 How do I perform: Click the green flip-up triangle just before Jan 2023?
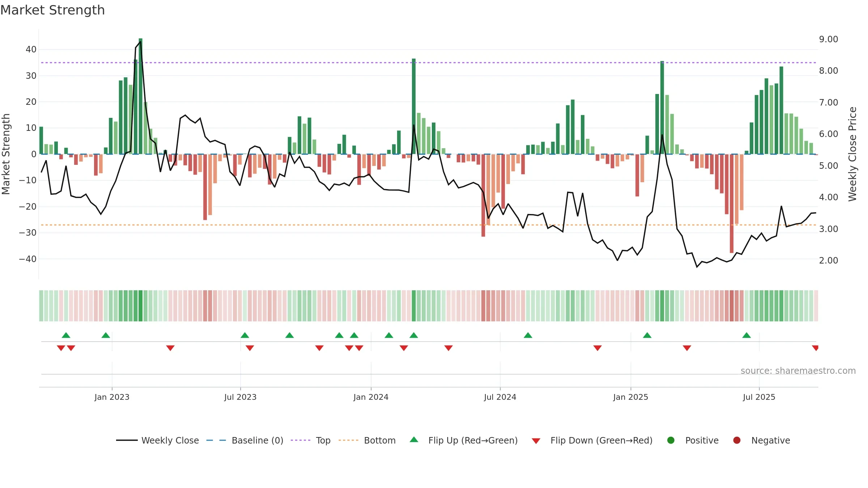106,335
